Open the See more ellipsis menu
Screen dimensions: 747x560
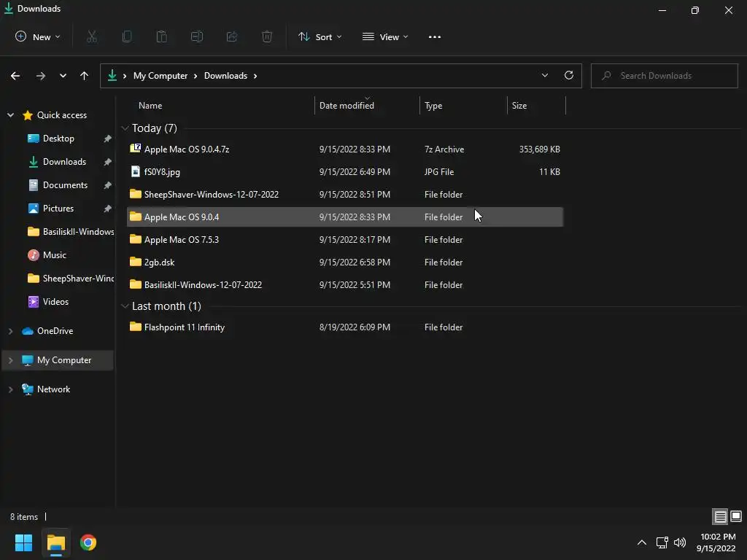pos(435,36)
